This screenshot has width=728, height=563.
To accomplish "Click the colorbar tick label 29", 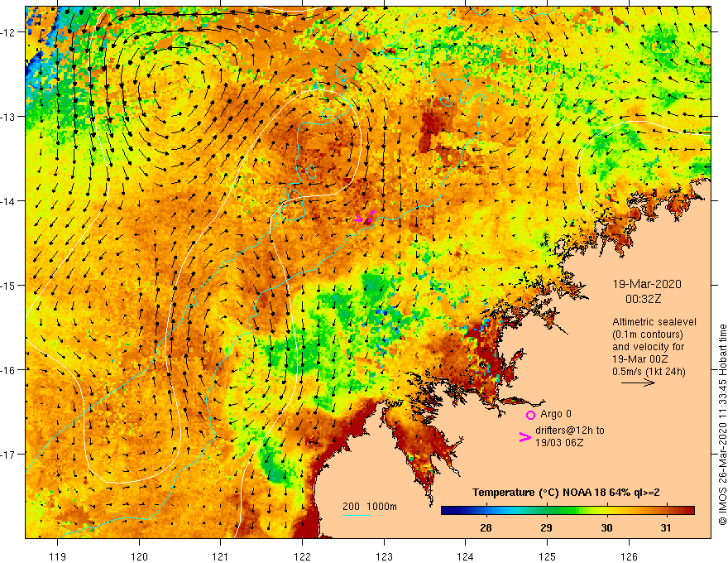I will click(546, 527).
